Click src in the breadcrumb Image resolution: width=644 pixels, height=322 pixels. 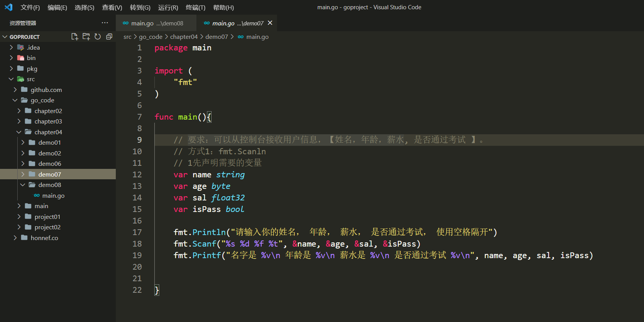click(127, 37)
